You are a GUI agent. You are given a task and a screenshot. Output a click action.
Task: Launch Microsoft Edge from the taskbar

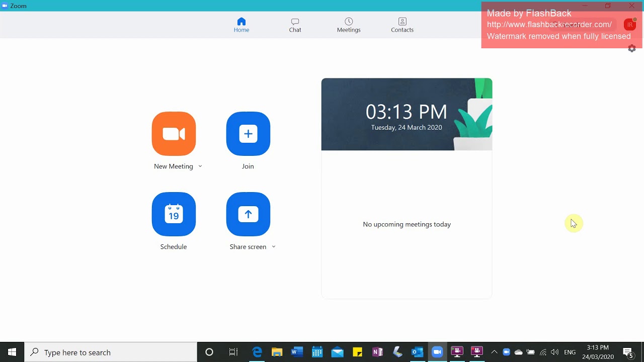257,352
